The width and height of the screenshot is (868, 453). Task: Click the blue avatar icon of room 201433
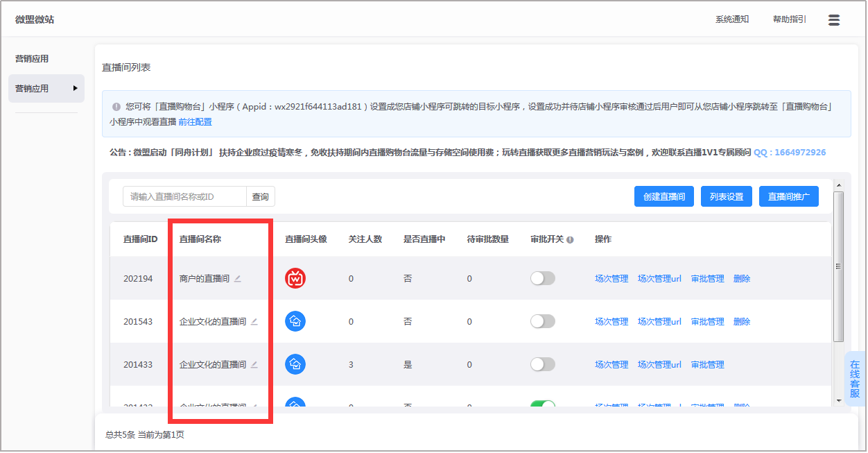(295, 364)
